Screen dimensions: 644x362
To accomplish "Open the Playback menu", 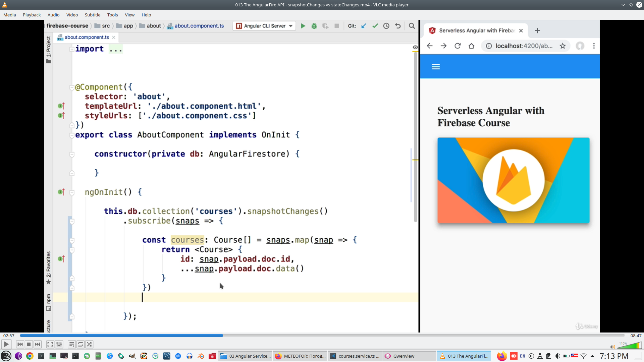I will pos(32,15).
